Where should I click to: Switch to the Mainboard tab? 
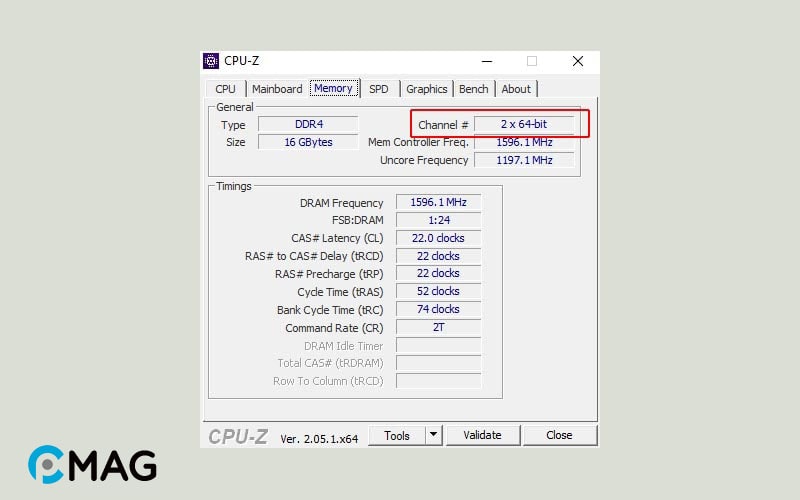(x=277, y=89)
